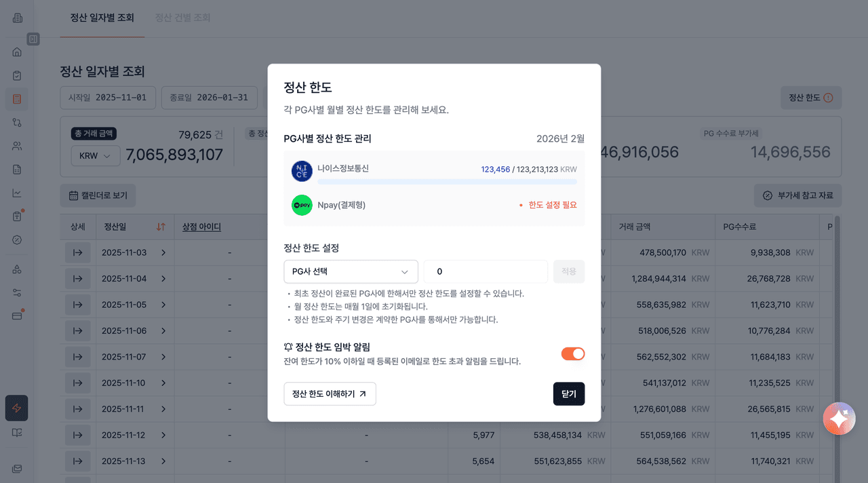Viewport: 868px width, 483px height.
Task: Click the sparkle AI assistant button
Action: tap(839, 419)
